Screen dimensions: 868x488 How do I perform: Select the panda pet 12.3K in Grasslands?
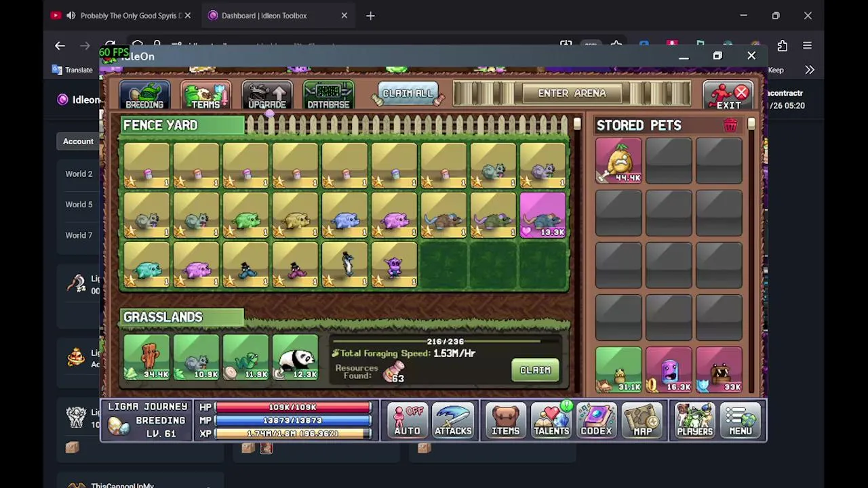(295, 357)
